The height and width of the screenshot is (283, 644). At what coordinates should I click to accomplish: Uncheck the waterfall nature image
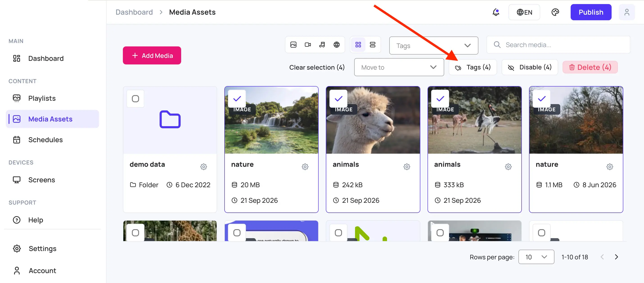(x=237, y=99)
